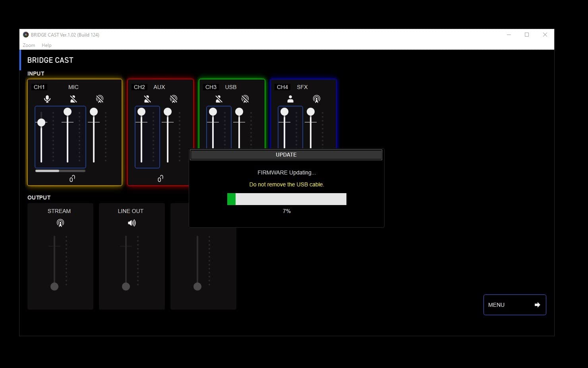Image resolution: width=588 pixels, height=368 pixels.
Task: Click the CH3 personal mix fader knob
Action: click(x=213, y=112)
